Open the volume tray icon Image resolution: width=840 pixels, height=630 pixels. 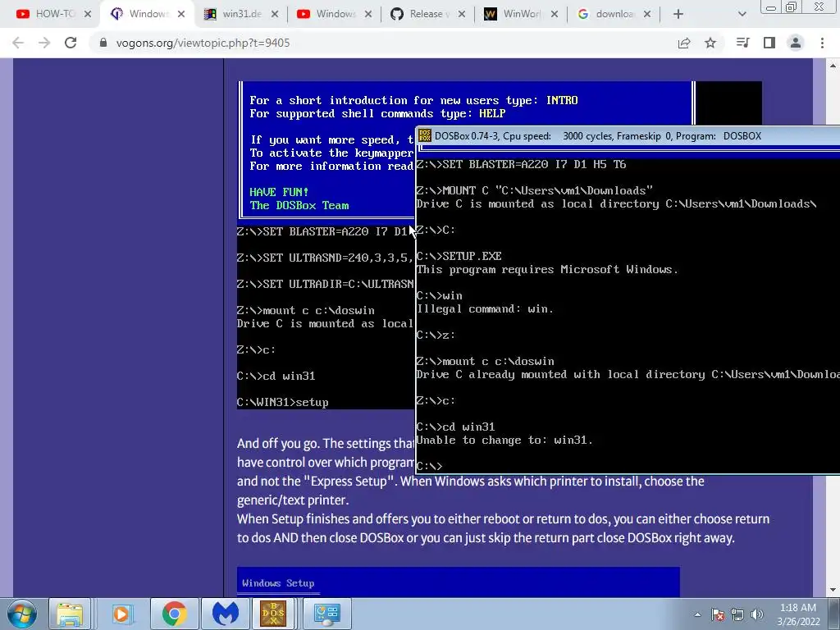[757, 614]
